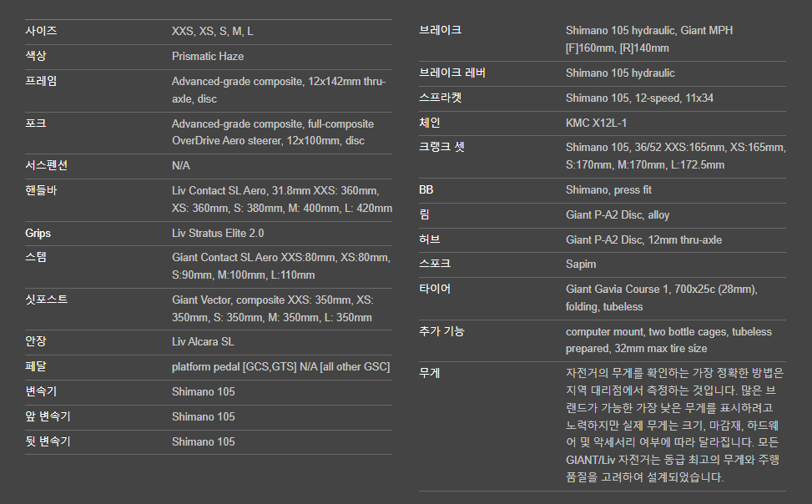Screen dimensions: 812x504
Task: Click the '스템' label
Action: point(36,258)
